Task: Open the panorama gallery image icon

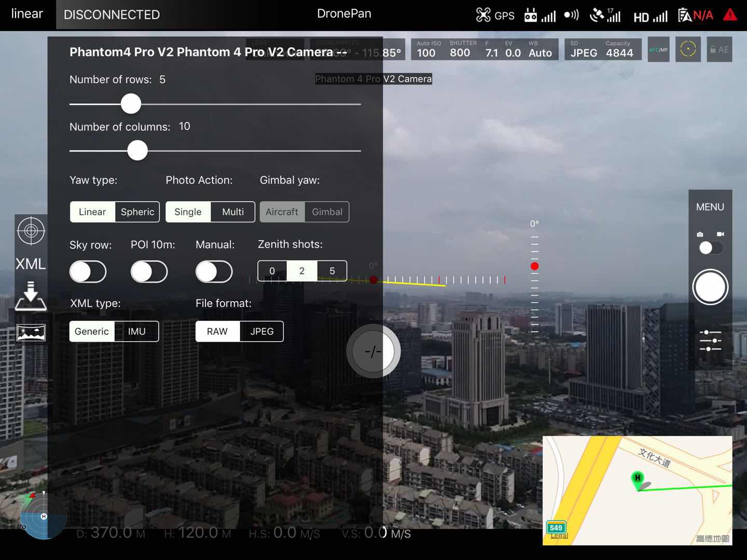Action: [31, 332]
